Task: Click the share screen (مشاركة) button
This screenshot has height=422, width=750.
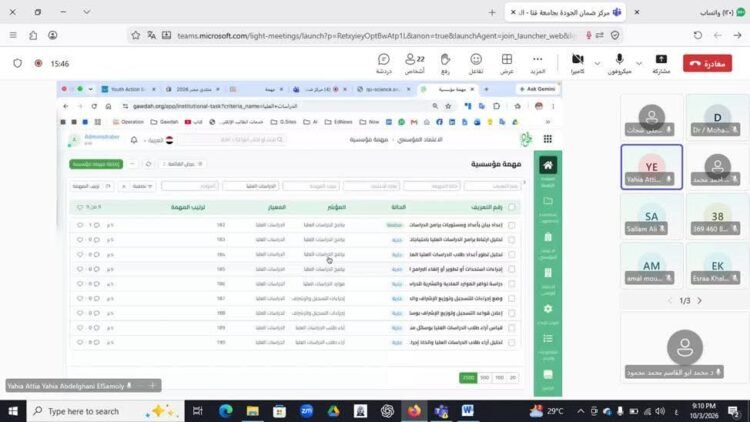Action: tap(662, 64)
